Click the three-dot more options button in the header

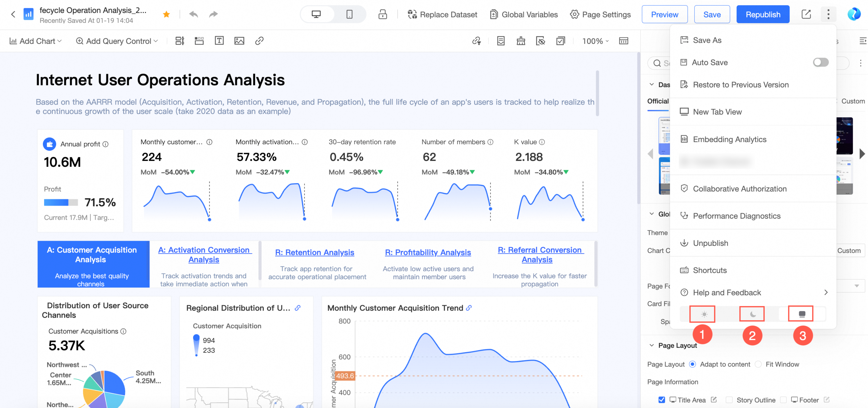[828, 14]
